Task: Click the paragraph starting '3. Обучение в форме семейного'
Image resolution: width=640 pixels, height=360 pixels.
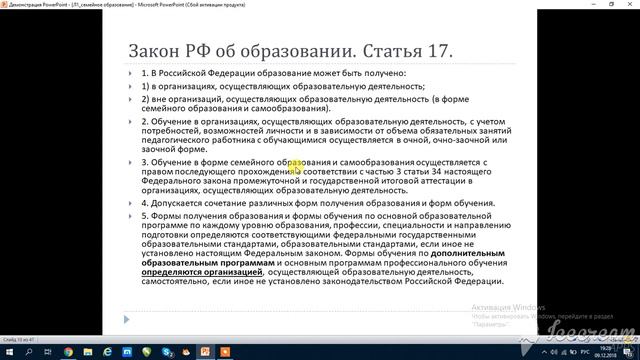Action: [316, 176]
